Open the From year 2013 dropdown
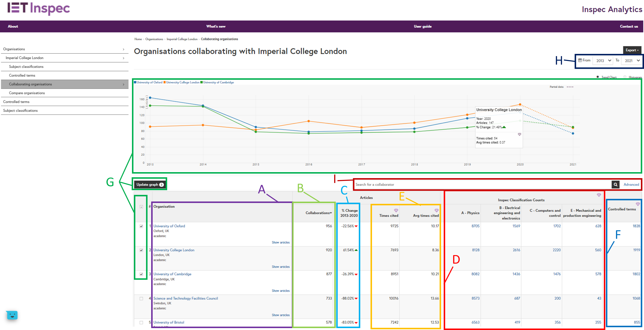 (603, 61)
